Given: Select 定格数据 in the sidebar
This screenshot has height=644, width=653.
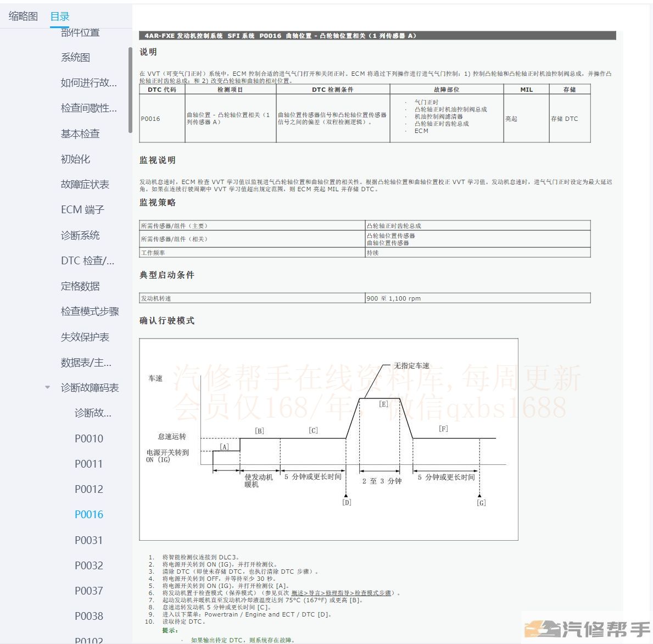Looking at the screenshot, I should (80, 286).
